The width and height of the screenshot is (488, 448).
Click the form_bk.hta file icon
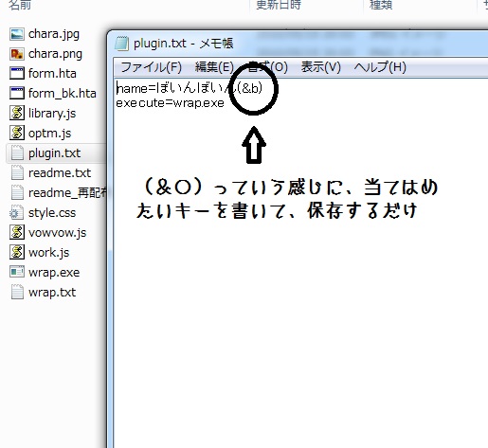pyautogui.click(x=17, y=94)
